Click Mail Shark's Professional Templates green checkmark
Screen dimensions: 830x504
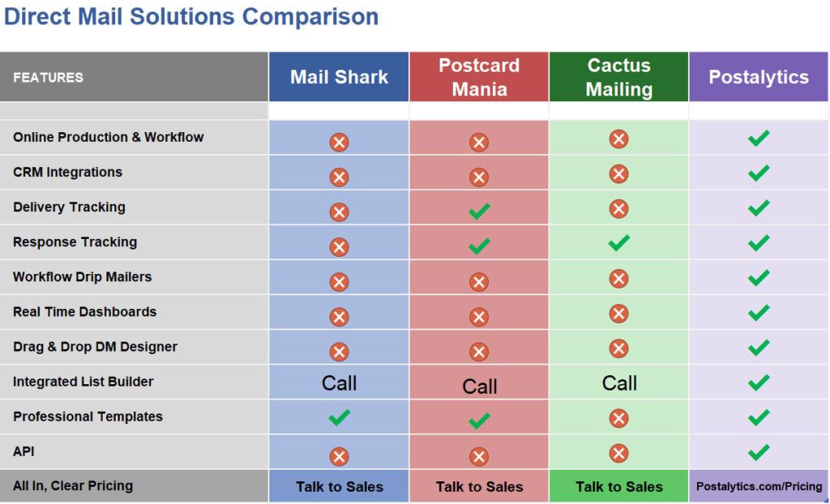pos(339,417)
